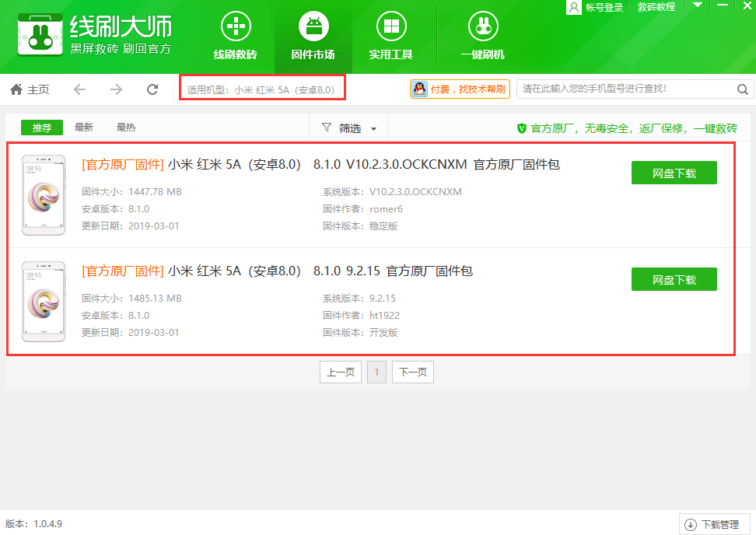Open the title bar dropdown menu arrow
This screenshot has height=535, width=756.
(x=697, y=5)
